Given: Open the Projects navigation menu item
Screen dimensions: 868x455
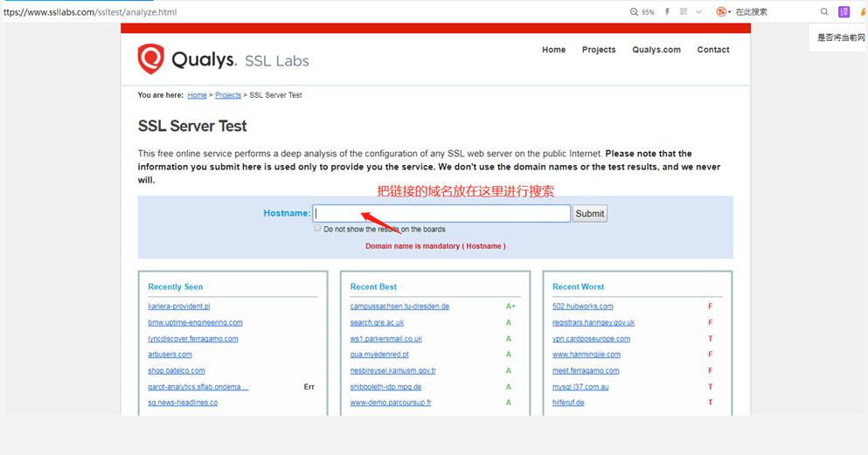Looking at the screenshot, I should (x=599, y=50).
